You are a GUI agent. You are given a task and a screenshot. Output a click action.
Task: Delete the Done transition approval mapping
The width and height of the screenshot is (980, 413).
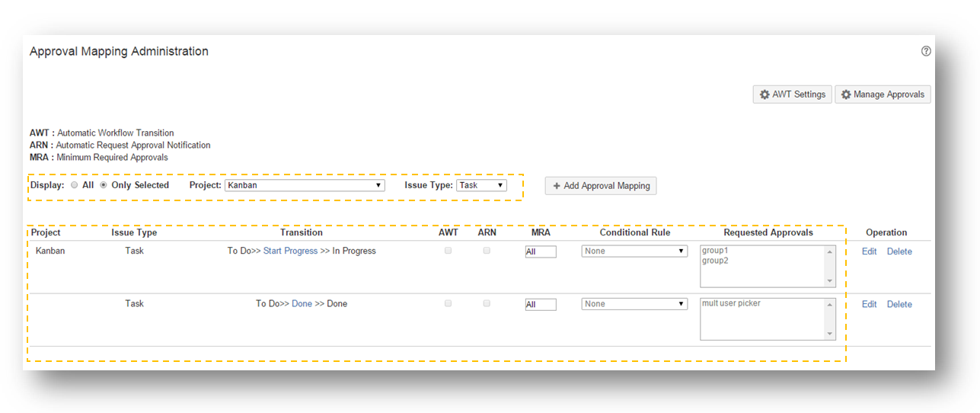pyautogui.click(x=899, y=304)
